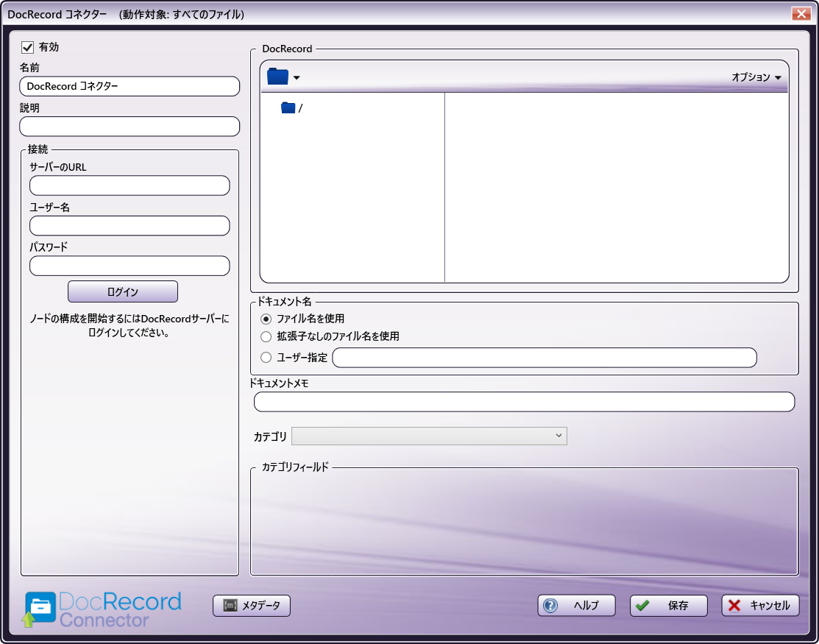The image size is (819, 644).
Task: Click the 名前 input field
Action: [130, 86]
